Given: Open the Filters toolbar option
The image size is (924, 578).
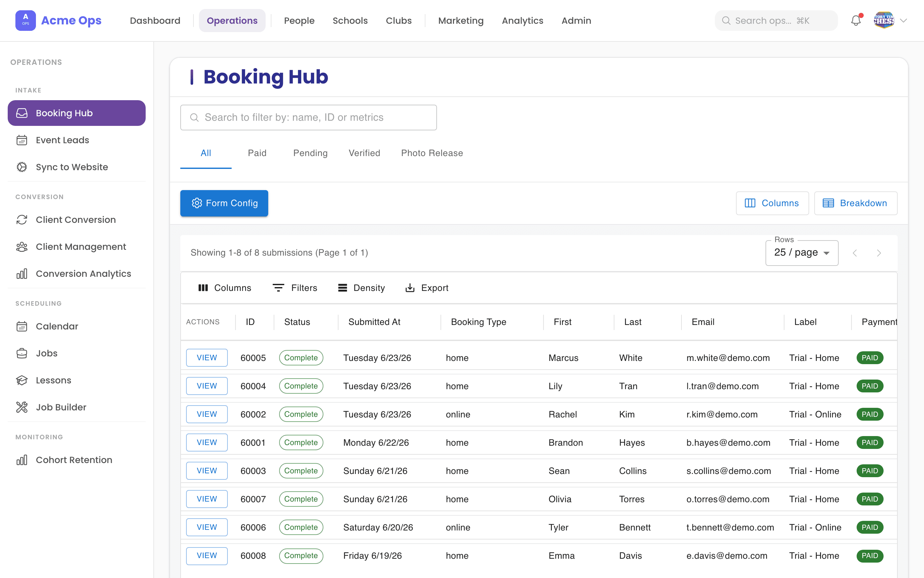Looking at the screenshot, I should click(x=295, y=288).
